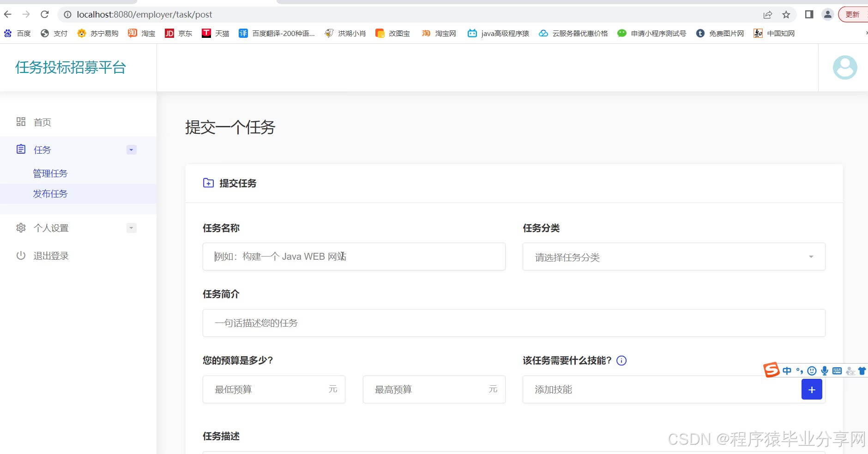Bookmark this page with the star icon
Image resolution: width=868 pixels, height=454 pixels.
coord(786,15)
